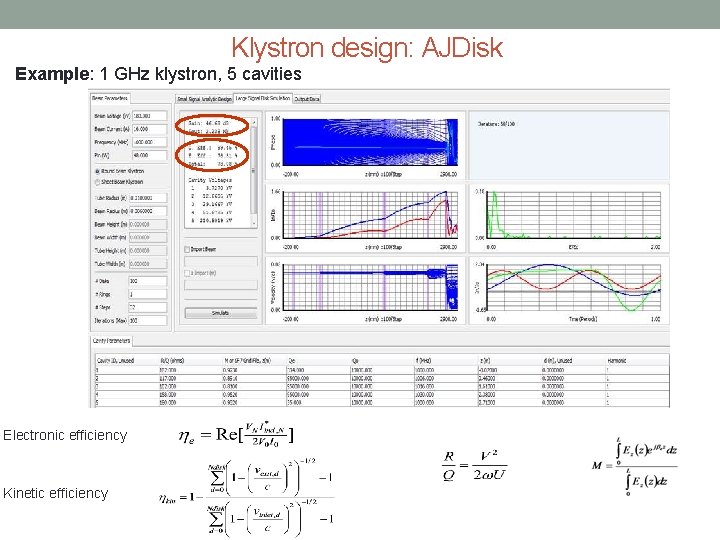Click the Beam Current input field
720x540 pixels.
(149, 129)
